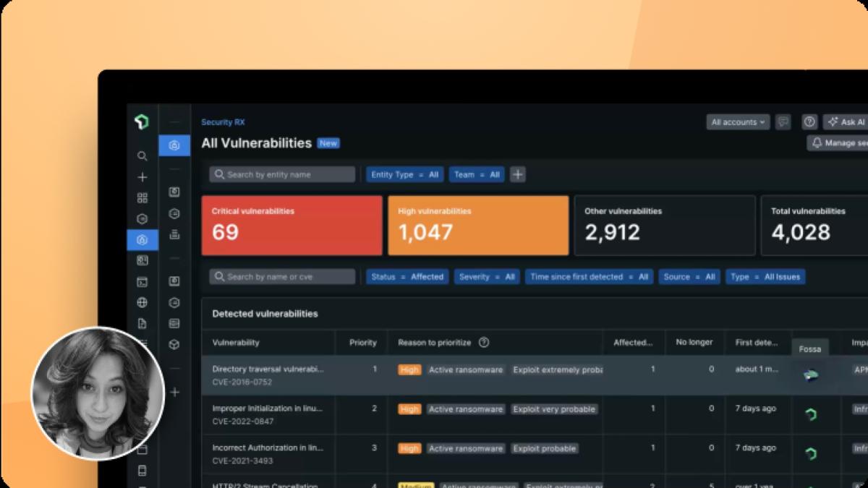Click the plus icon below sidebar search
Image resolution: width=868 pixels, height=488 pixels.
[142, 177]
